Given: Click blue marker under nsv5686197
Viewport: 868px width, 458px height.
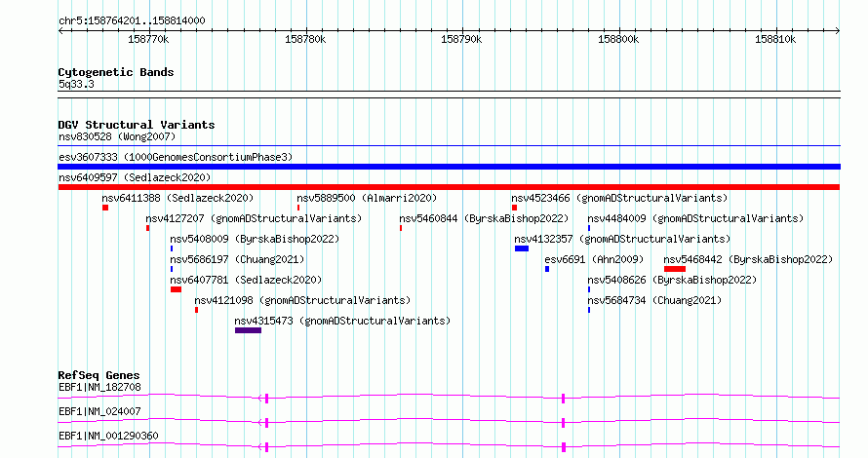Looking at the screenshot, I should [172, 269].
